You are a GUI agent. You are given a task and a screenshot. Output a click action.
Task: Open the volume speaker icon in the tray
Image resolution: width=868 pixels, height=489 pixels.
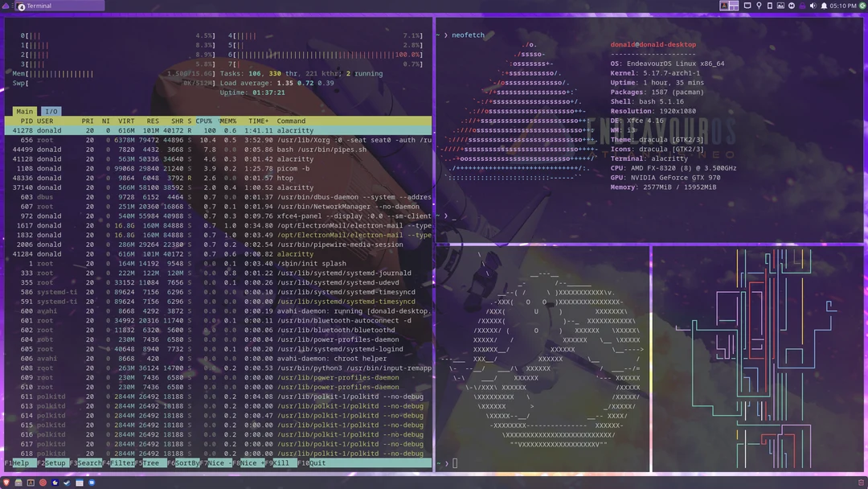(x=813, y=6)
